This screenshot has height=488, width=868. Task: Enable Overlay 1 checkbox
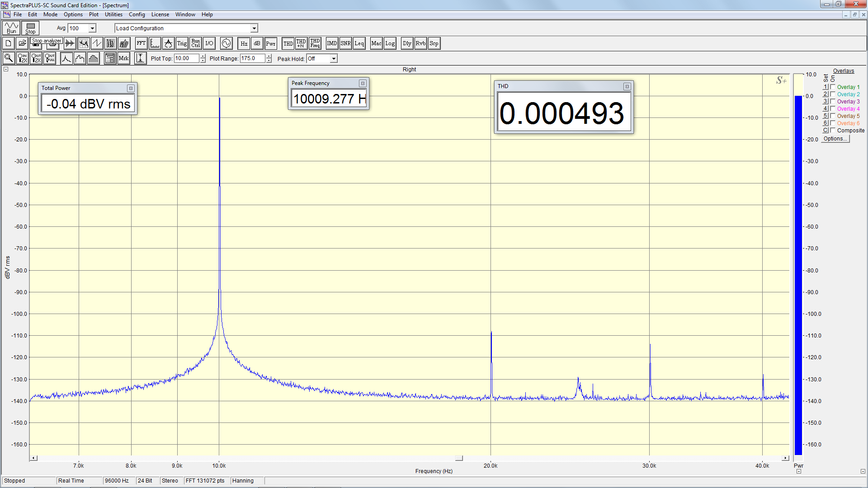[x=833, y=87]
